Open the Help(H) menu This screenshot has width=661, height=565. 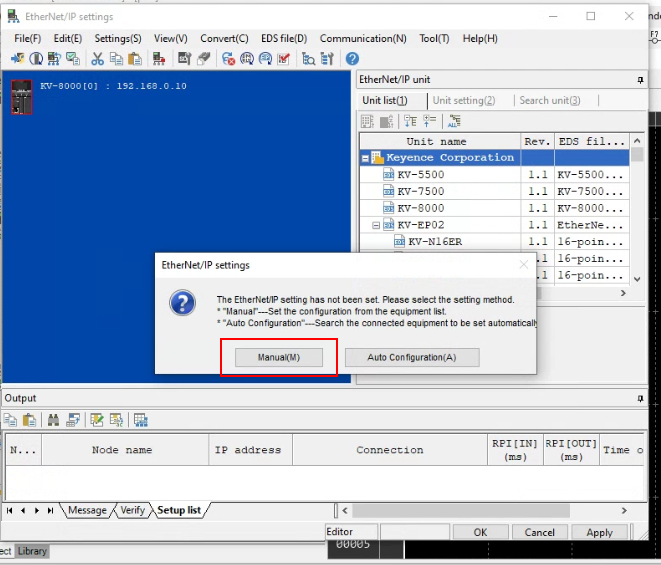480,38
